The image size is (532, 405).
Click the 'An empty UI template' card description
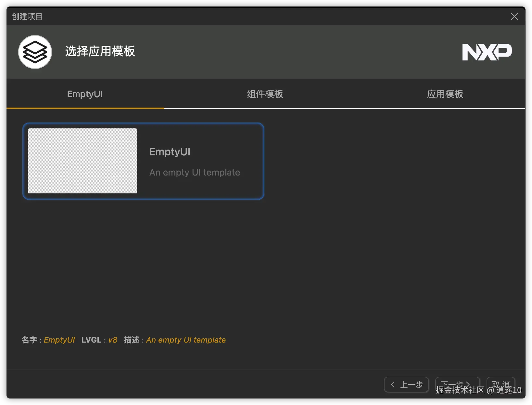point(195,172)
